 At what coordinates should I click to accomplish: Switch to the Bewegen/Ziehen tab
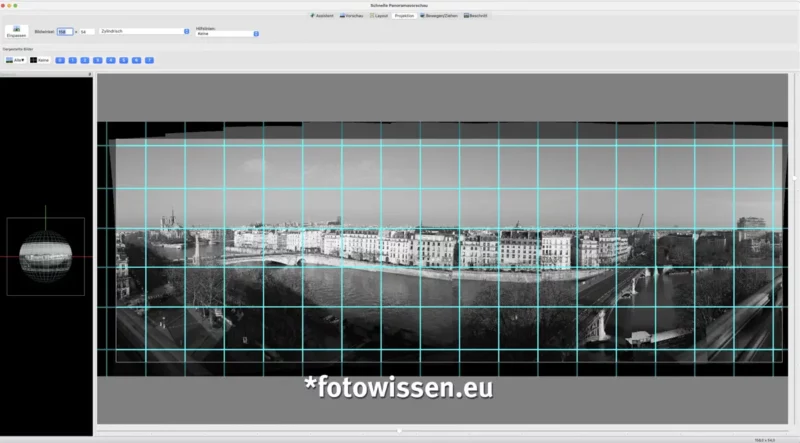(x=439, y=16)
